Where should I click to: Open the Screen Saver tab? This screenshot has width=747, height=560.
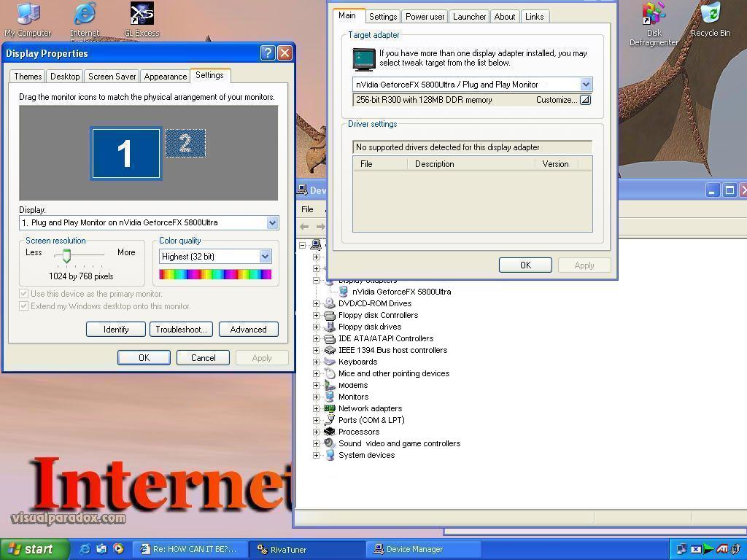click(112, 76)
